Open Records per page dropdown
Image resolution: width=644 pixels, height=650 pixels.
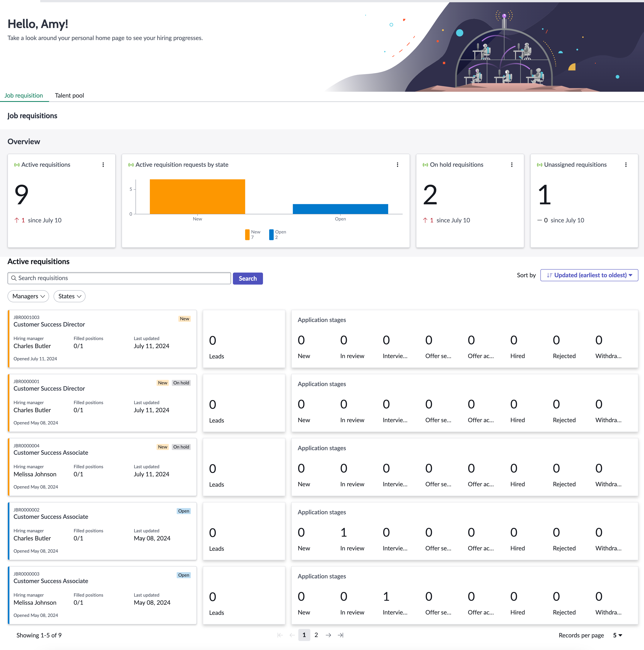(617, 635)
